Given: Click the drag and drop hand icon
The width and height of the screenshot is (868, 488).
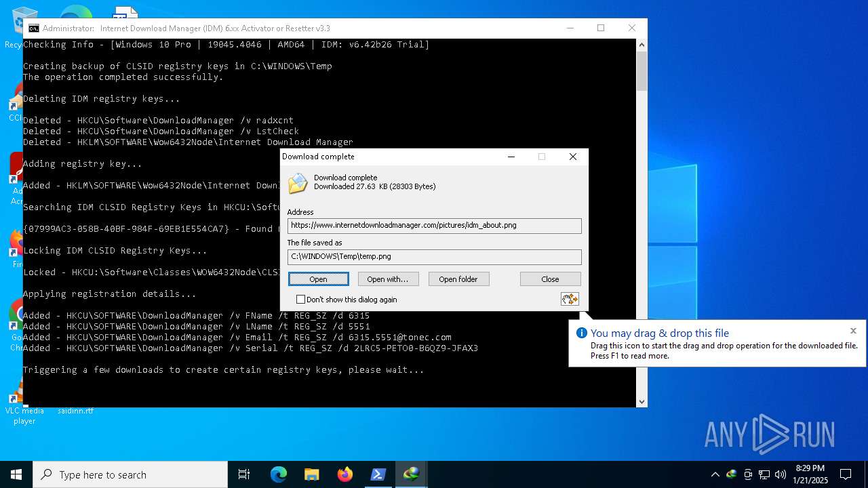Looking at the screenshot, I should tap(570, 299).
